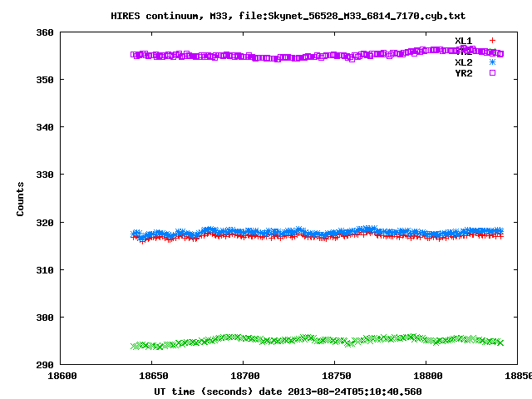Image resolution: width=532 pixels, height=399 pixels.
Task: Click x-axis tick value 18800
Action: [428, 376]
